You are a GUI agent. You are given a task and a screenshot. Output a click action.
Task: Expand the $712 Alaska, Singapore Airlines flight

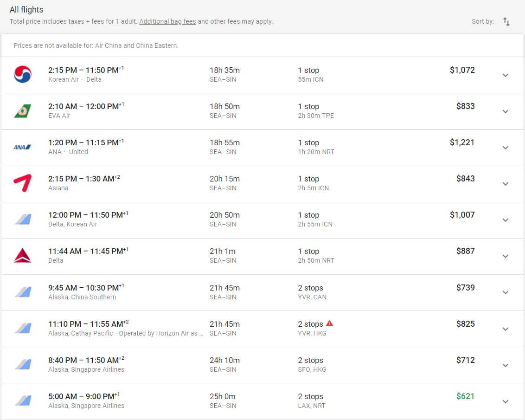tap(506, 365)
